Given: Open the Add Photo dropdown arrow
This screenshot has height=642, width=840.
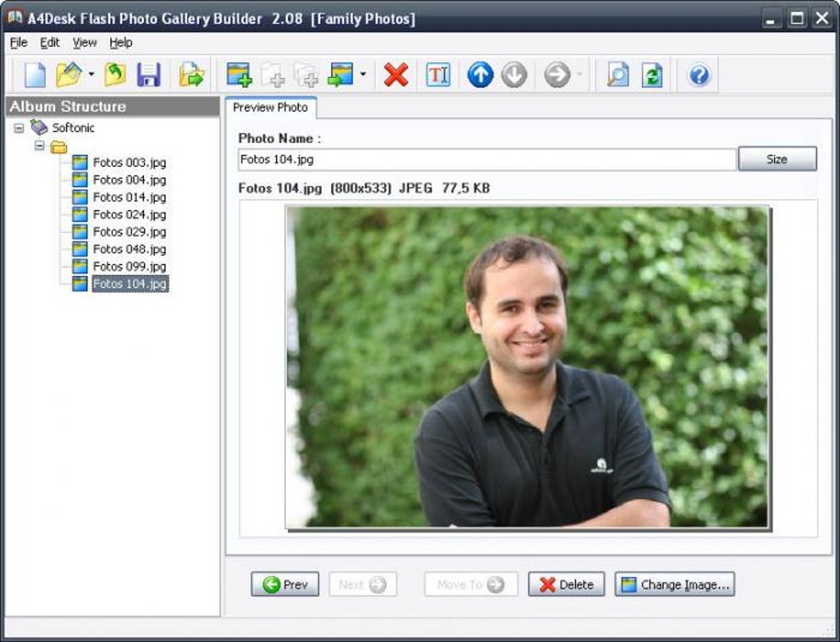Looking at the screenshot, I should pyautogui.click(x=362, y=75).
